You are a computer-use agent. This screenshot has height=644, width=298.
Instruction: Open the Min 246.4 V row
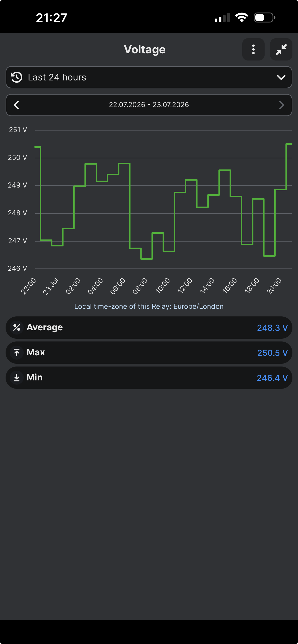pyautogui.click(x=149, y=377)
